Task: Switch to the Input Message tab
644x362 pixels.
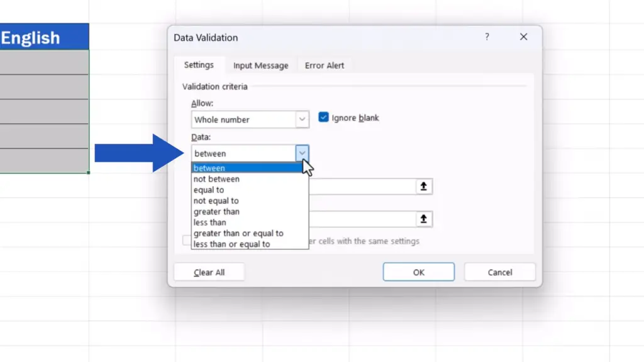Action: click(260, 65)
